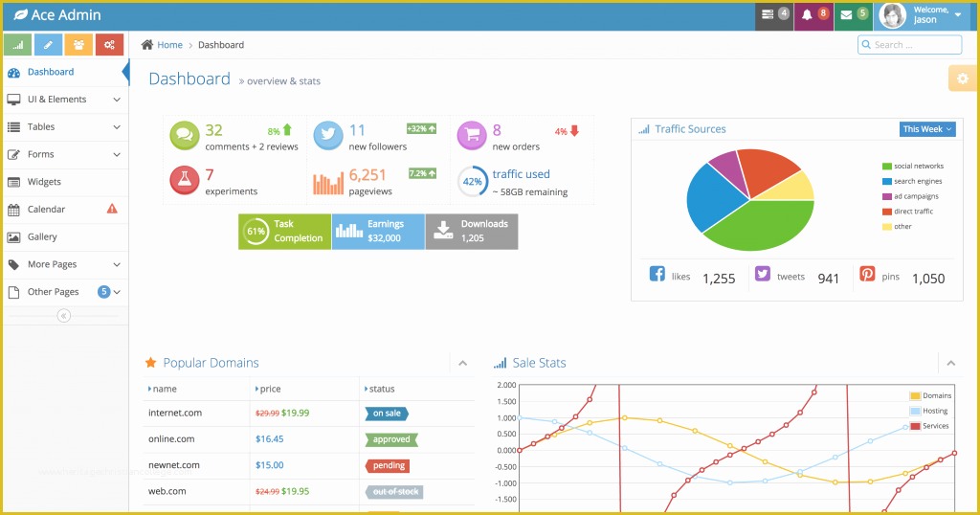Click the Popular Domains star icon
This screenshot has width=980, height=515.
click(150, 363)
